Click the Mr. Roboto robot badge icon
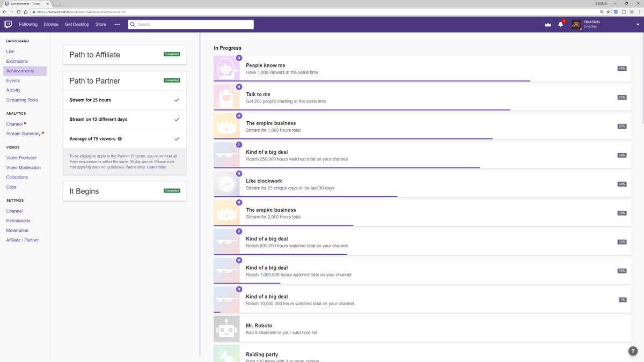This screenshot has width=644, height=362. click(226, 329)
